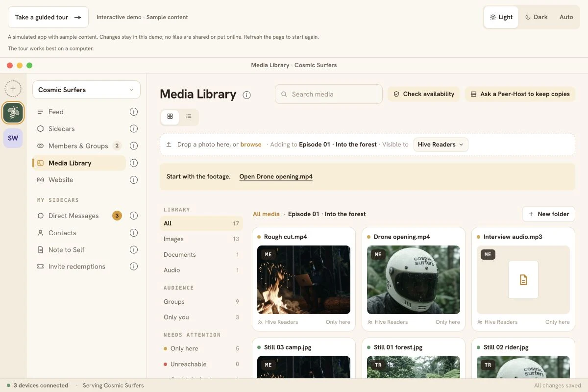Viewport: 588px width, 392px height.
Task: Filter library by All
Action: (x=201, y=223)
